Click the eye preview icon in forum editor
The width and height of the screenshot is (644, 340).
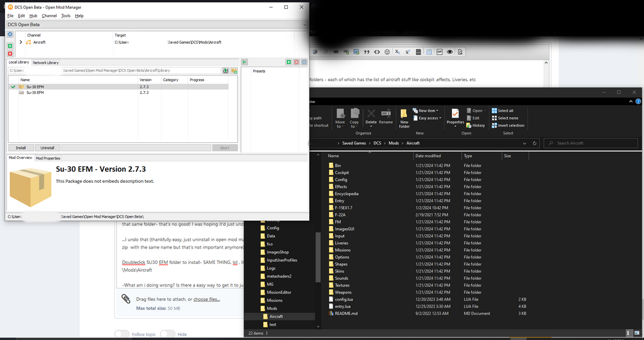(450, 52)
